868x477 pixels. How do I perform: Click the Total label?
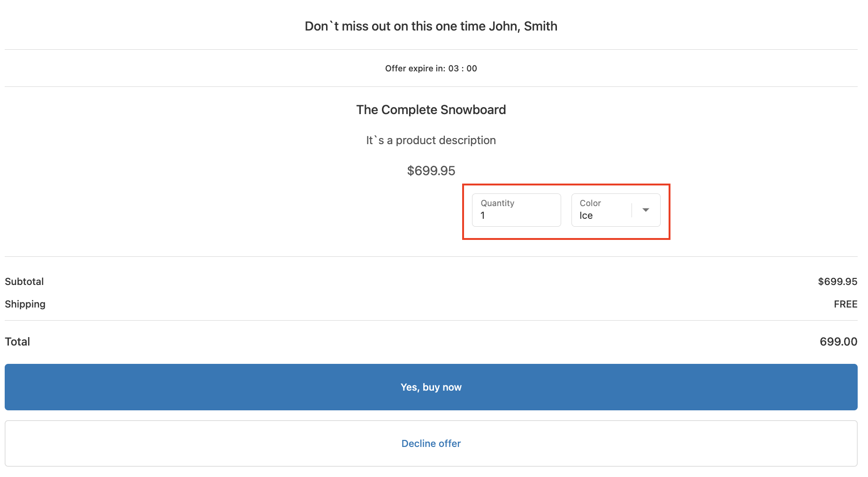[x=17, y=342]
